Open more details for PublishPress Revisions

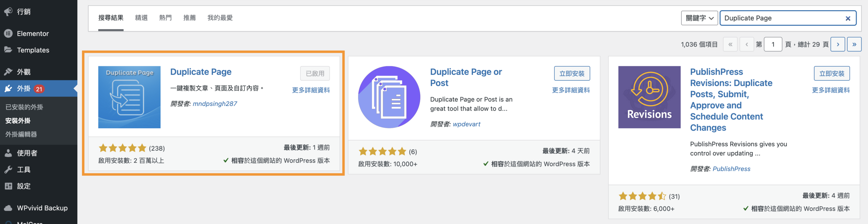tap(831, 90)
